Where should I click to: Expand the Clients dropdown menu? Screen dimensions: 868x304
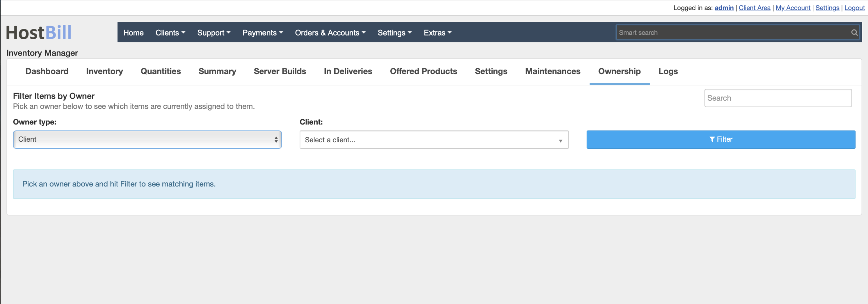click(170, 33)
